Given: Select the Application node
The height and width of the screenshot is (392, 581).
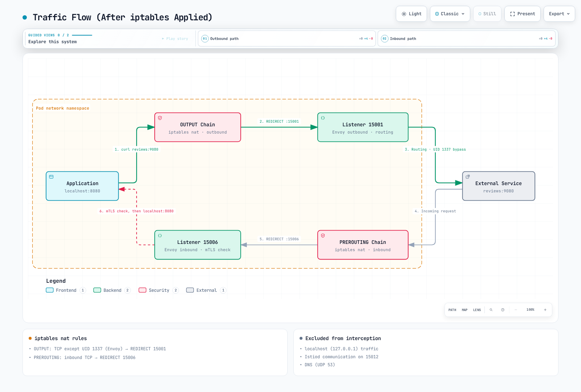Looking at the screenshot, I should pos(82,186).
